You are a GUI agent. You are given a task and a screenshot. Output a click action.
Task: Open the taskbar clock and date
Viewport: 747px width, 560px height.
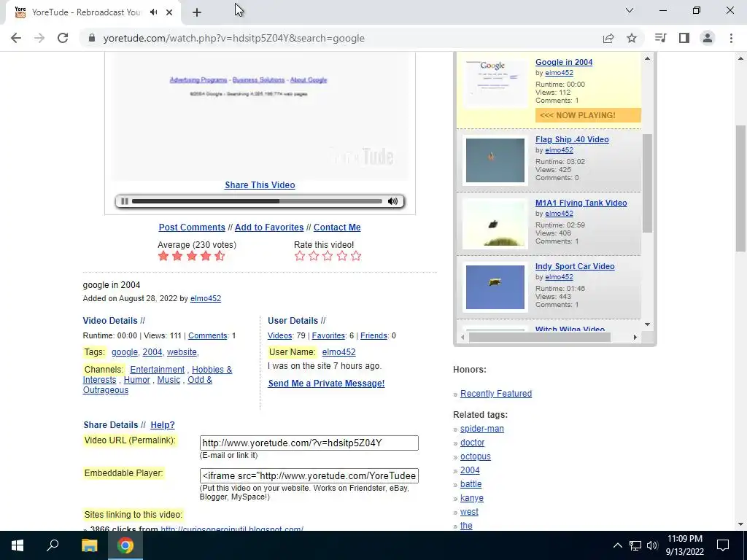[x=684, y=545]
